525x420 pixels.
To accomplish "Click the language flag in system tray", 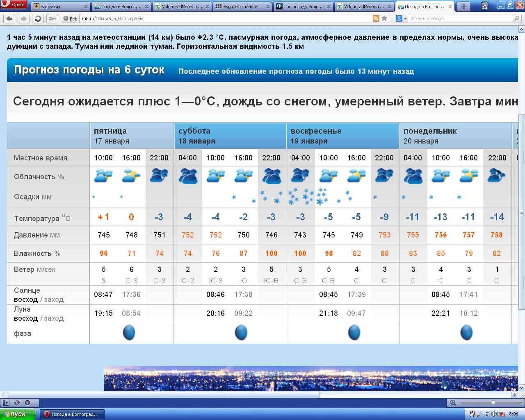I will pyautogui.click(x=502, y=414).
